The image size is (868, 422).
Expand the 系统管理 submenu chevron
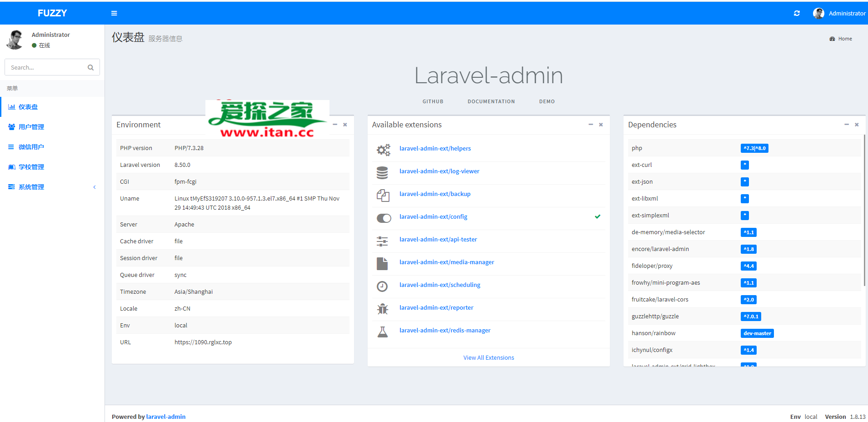point(95,187)
